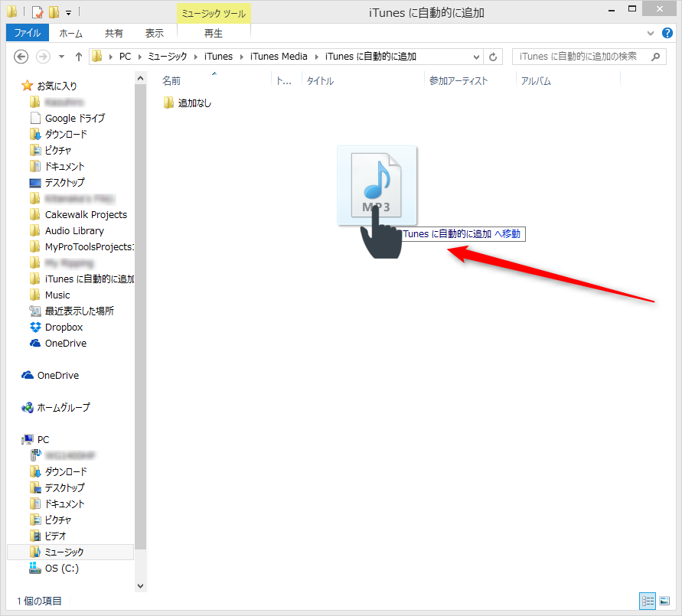This screenshot has height=616, width=682.
Task: Go forward with the forward arrow button
Action: pyautogui.click(x=43, y=57)
